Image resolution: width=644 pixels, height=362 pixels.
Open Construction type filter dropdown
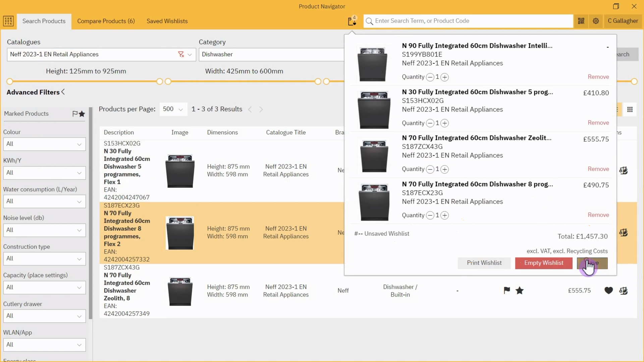click(x=44, y=259)
